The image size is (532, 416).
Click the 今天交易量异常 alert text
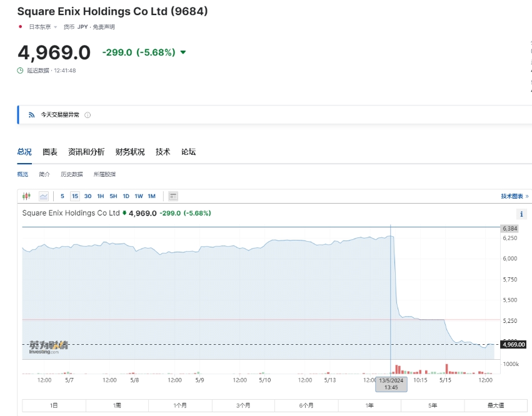60,115
